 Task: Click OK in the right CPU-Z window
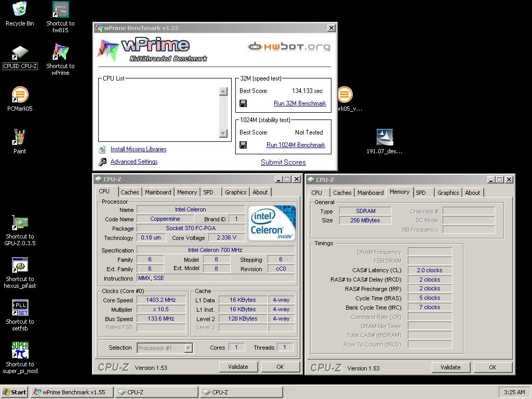[493, 367]
